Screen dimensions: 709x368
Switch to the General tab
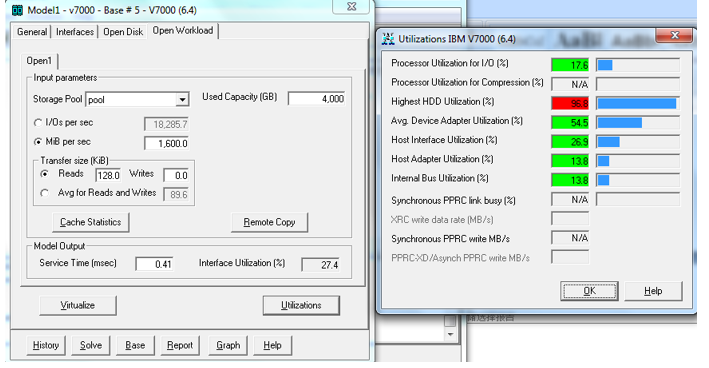[x=32, y=32]
